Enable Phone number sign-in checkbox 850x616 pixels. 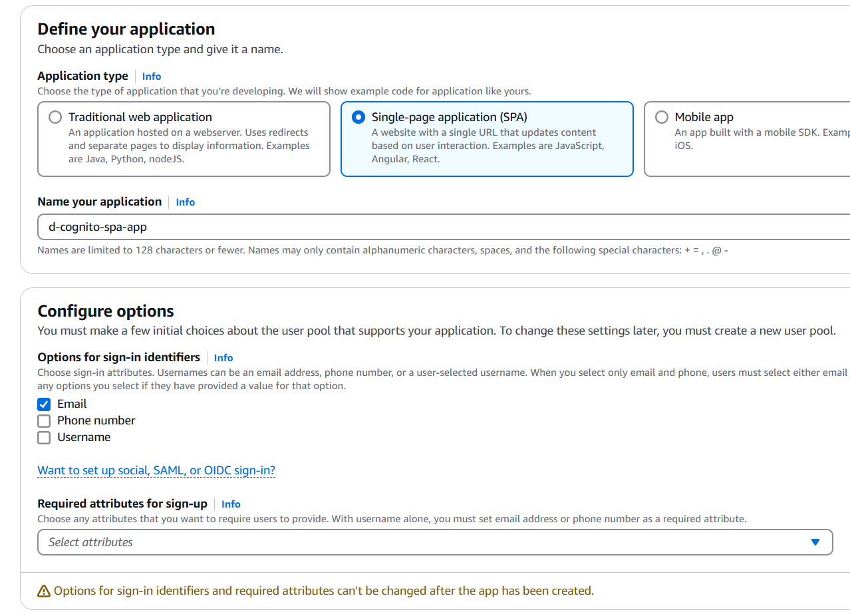point(44,421)
